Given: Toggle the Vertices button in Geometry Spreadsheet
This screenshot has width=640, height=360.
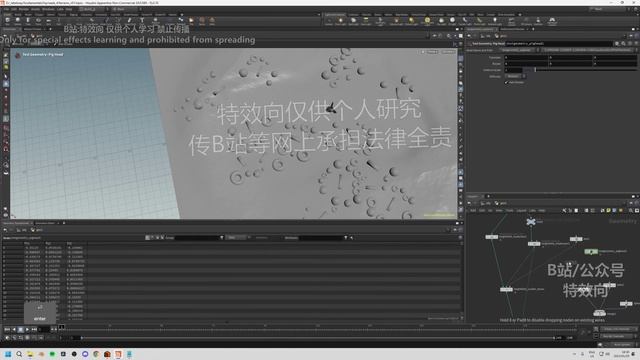Looking at the screenshot, I should [152, 238].
